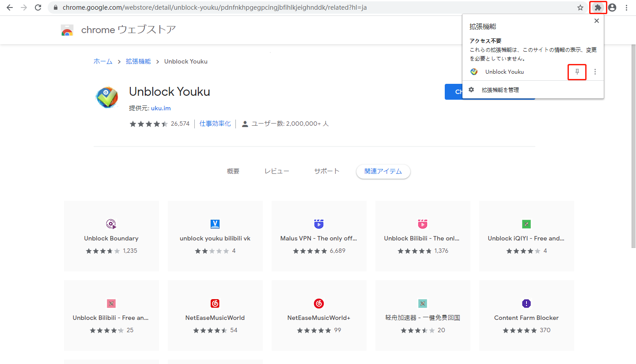Viewport: 636px width, 364px height.
Task: Click the Content Farm Blocker rating count 370
Action: [545, 330]
